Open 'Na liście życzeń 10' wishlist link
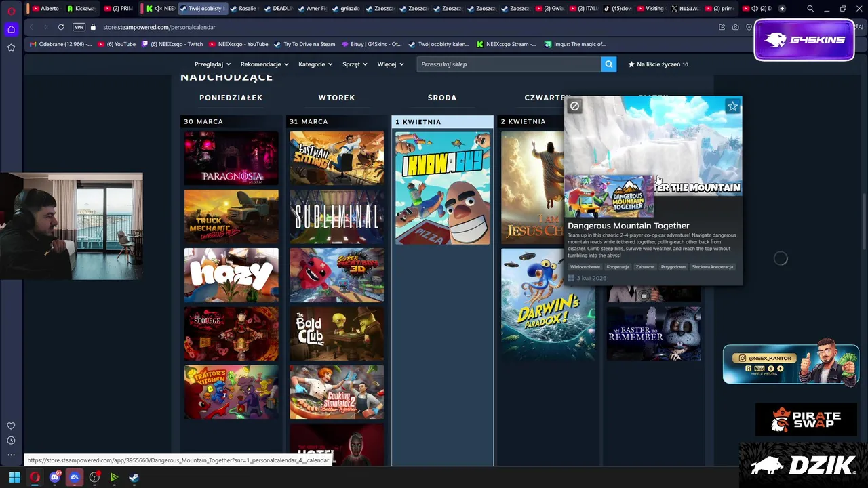The image size is (868, 488). click(658, 64)
